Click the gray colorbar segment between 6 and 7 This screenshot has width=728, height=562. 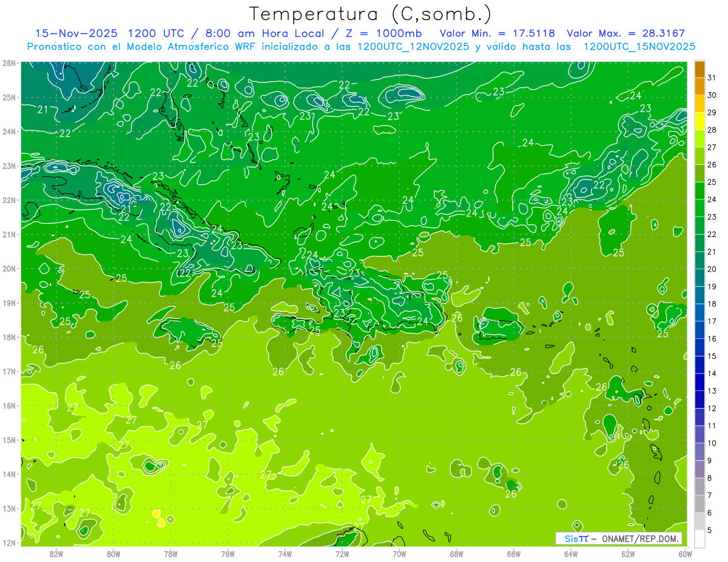point(699,504)
